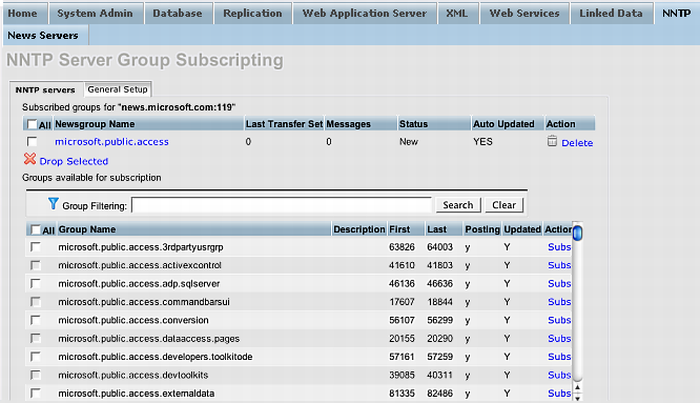Check box for microsoft.public.access.devtoolkits
This screenshot has width=700, height=403.
[35, 375]
